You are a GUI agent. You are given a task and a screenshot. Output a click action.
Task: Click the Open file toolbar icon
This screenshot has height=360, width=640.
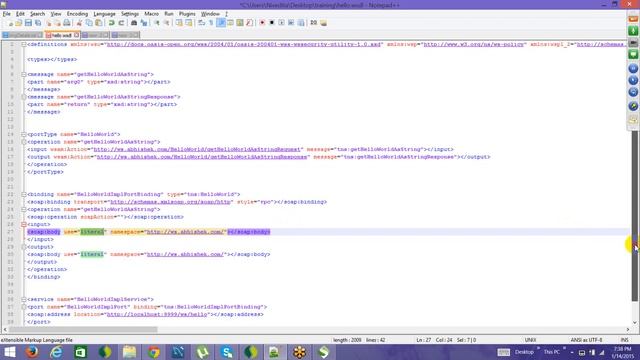[19, 23]
